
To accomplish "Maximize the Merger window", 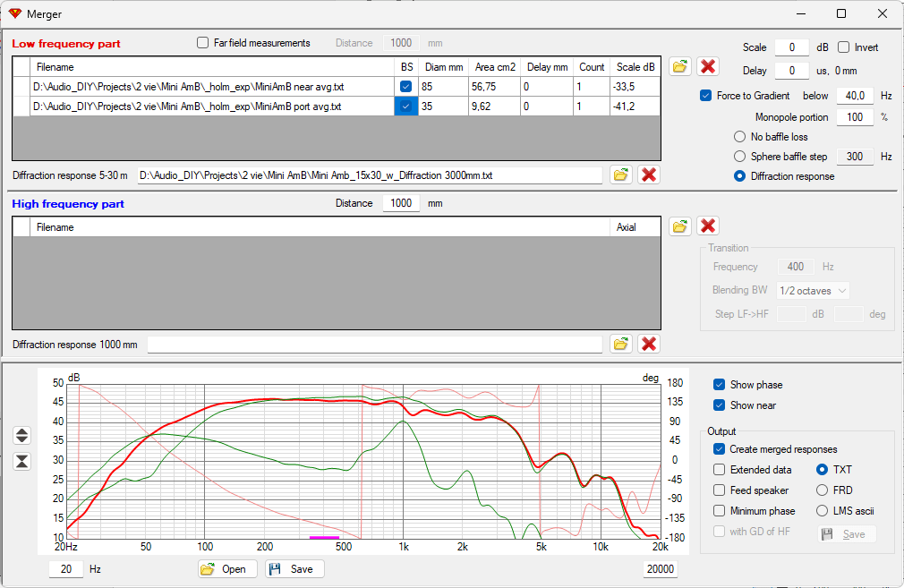I will tap(841, 13).
